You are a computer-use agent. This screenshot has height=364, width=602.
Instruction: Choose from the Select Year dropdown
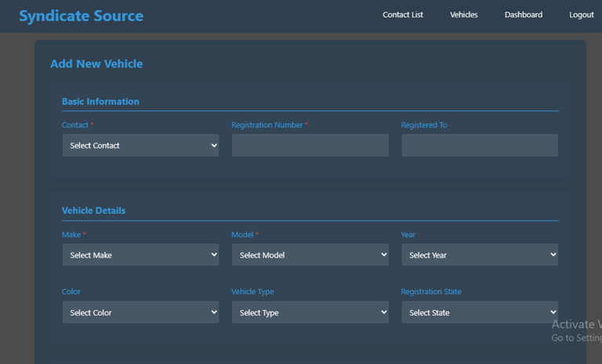480,255
